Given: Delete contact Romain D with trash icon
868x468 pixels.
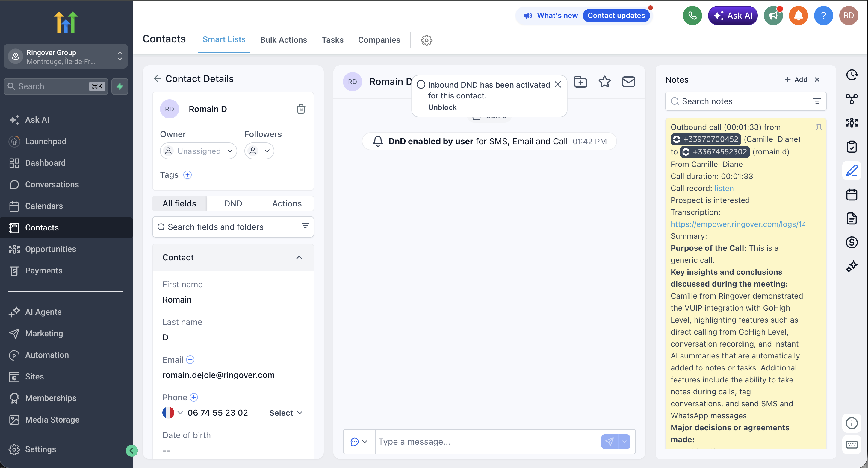Looking at the screenshot, I should point(301,109).
